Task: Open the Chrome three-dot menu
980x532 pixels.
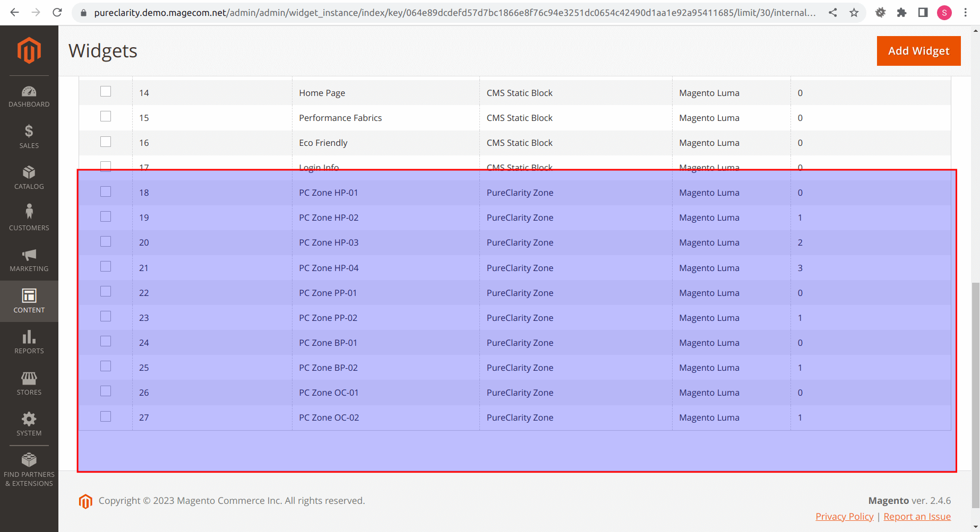Action: point(966,12)
